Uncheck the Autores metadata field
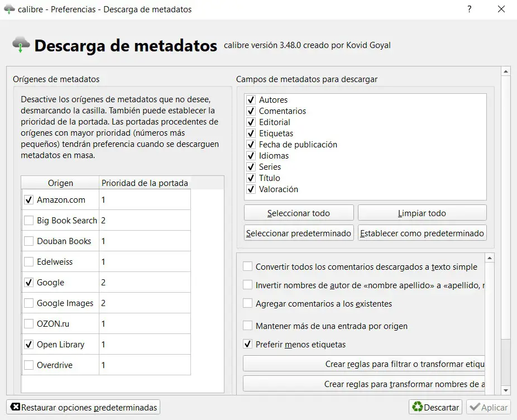 (251, 99)
